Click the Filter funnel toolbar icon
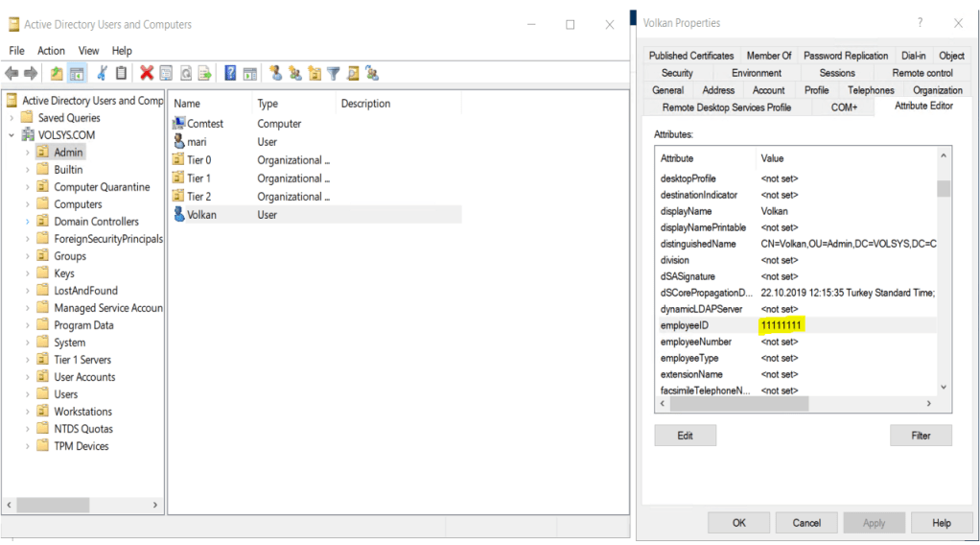 pyautogui.click(x=334, y=73)
